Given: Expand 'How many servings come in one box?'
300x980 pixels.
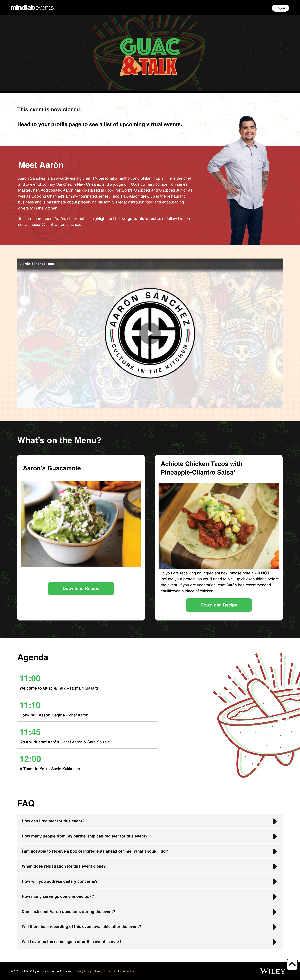Looking at the screenshot, I should (150, 896).
